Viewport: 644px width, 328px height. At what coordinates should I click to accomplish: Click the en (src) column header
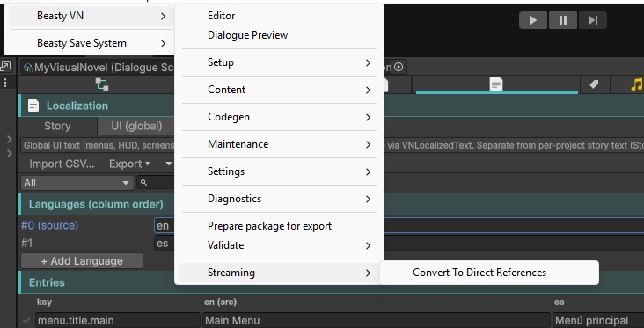[220, 302]
